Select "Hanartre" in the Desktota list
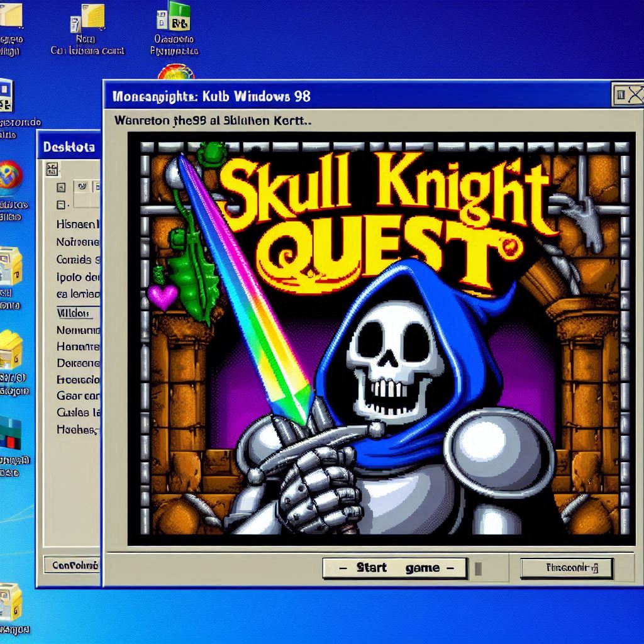This screenshot has height=644, width=644. 78,347
